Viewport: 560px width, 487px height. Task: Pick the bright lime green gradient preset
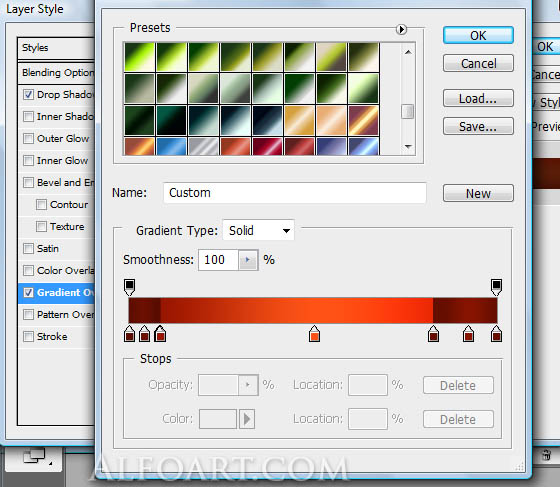pos(140,57)
